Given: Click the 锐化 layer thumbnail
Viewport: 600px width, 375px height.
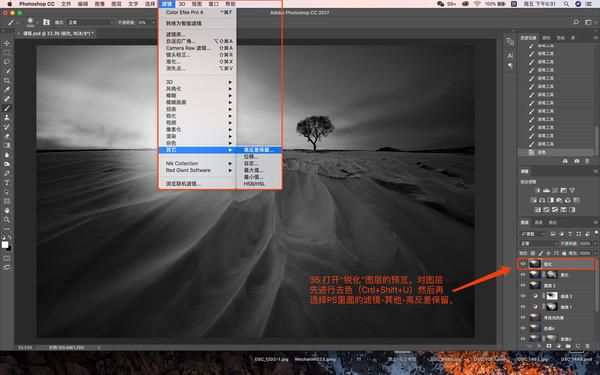Looking at the screenshot, I should (535, 264).
